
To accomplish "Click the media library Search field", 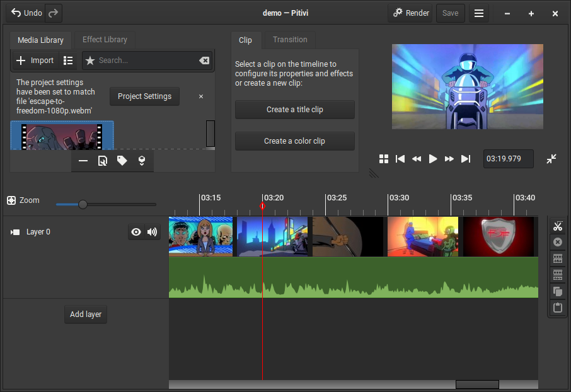I will pyautogui.click(x=147, y=61).
